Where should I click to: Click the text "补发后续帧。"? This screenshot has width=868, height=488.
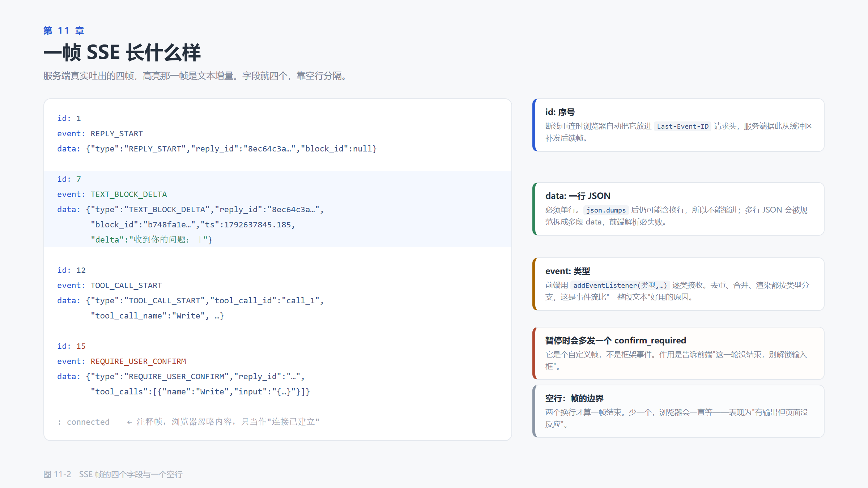(568, 138)
